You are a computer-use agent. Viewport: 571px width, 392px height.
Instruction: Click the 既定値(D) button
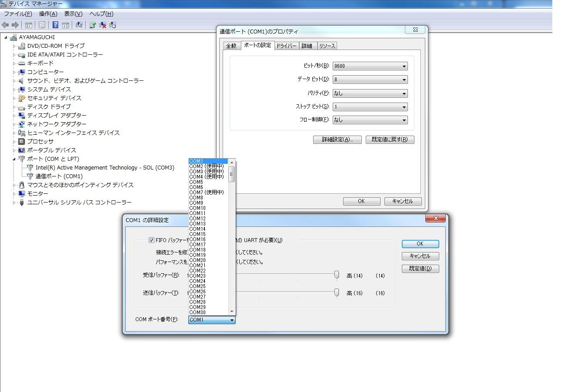420,269
